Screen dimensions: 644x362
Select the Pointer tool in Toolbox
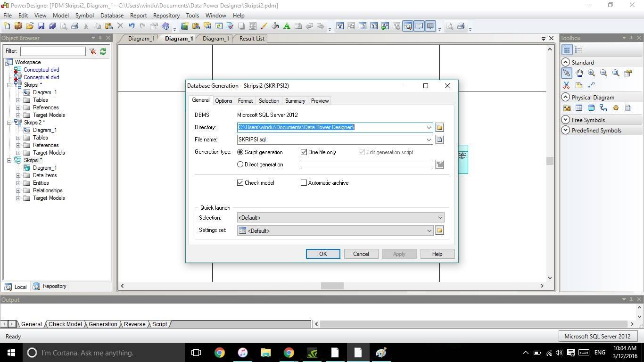coord(566,73)
